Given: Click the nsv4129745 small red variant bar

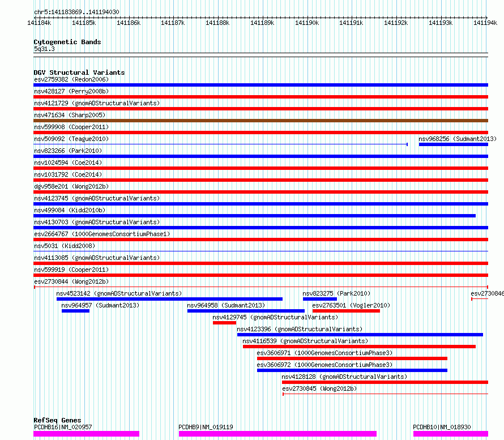Looking at the screenshot, I should pos(224,323).
